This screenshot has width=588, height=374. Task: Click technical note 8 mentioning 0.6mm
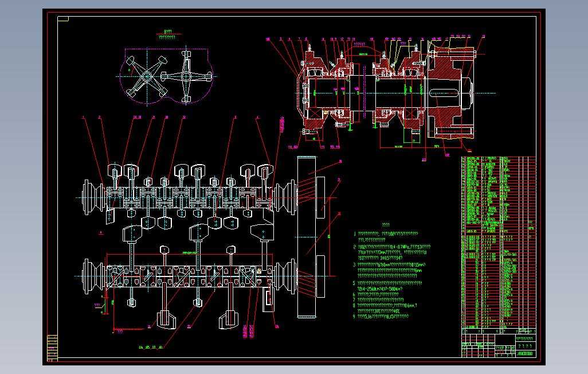click(x=385, y=308)
